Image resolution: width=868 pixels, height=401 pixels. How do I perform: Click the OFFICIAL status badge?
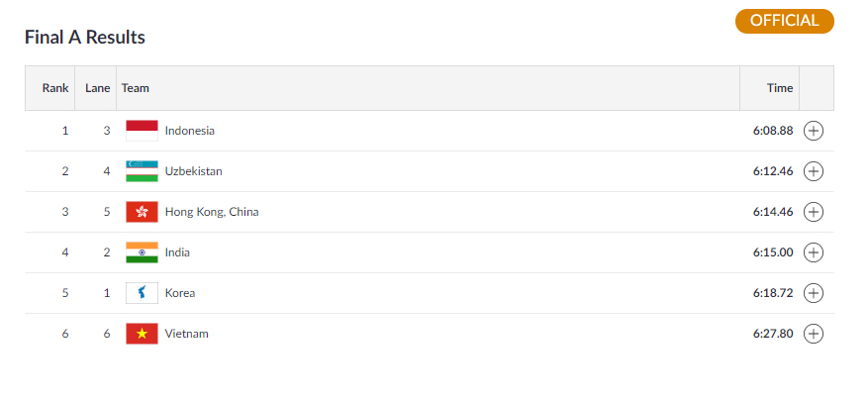(785, 21)
